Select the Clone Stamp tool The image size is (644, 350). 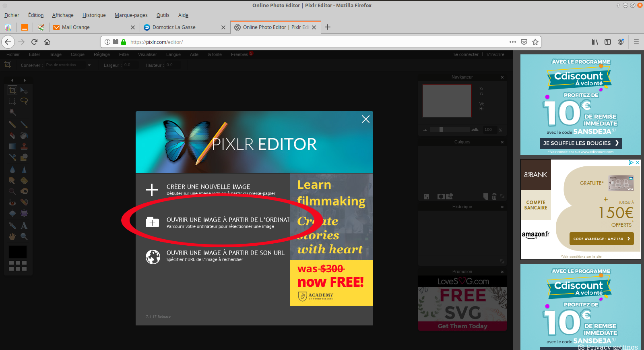(24, 146)
